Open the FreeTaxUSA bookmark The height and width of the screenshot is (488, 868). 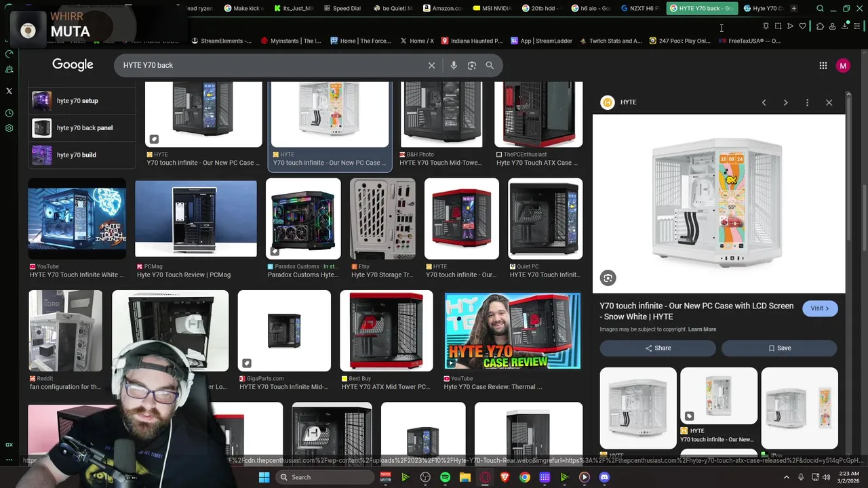click(x=749, y=41)
